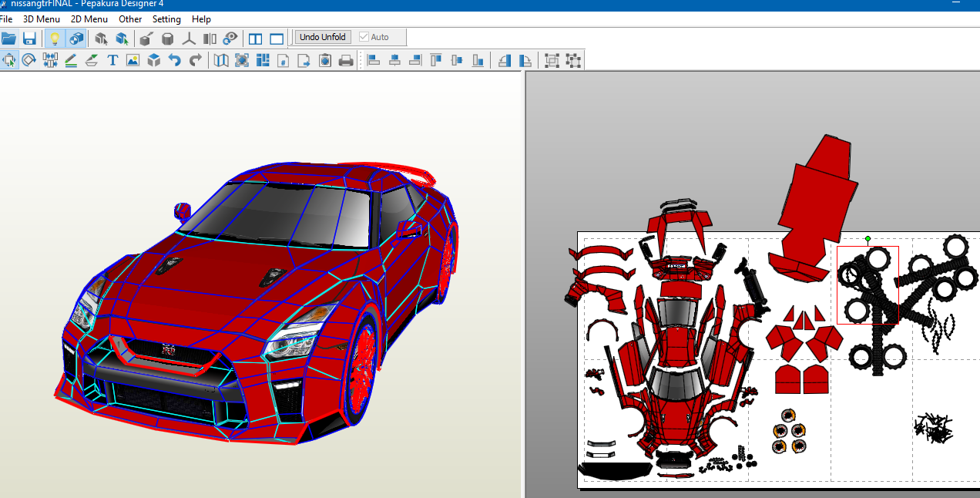The width and height of the screenshot is (980, 498).
Task: Open the 2D Menu
Action: 89,19
